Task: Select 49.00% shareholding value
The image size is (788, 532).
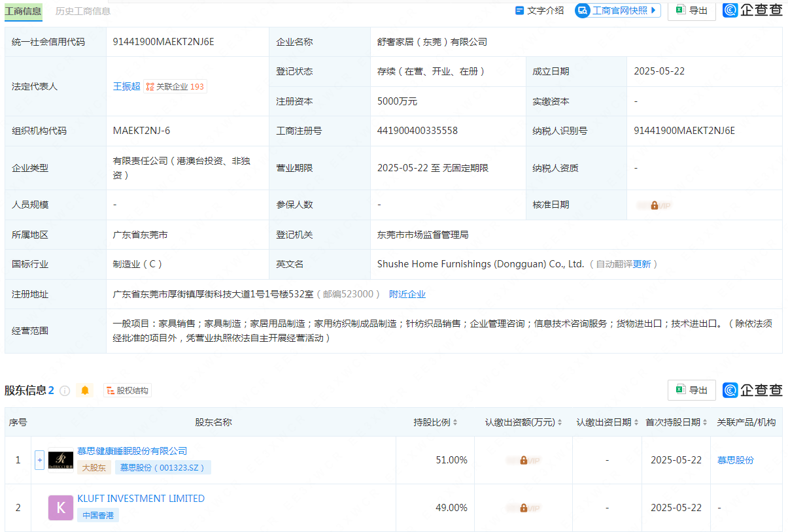Action: point(452,508)
